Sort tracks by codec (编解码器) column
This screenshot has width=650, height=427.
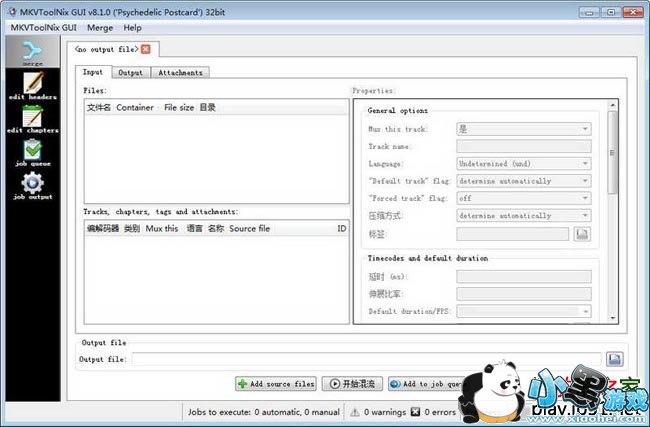pyautogui.click(x=103, y=228)
